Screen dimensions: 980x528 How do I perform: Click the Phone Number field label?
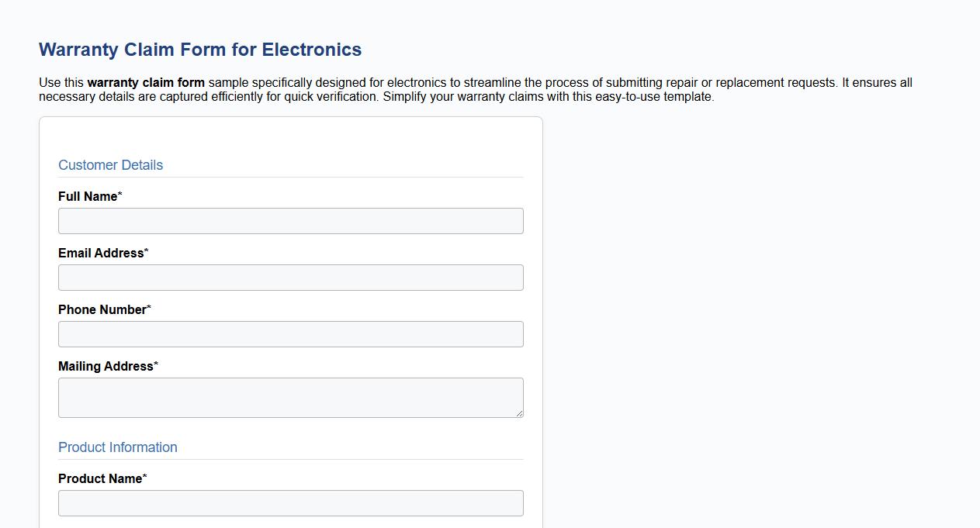click(101, 309)
